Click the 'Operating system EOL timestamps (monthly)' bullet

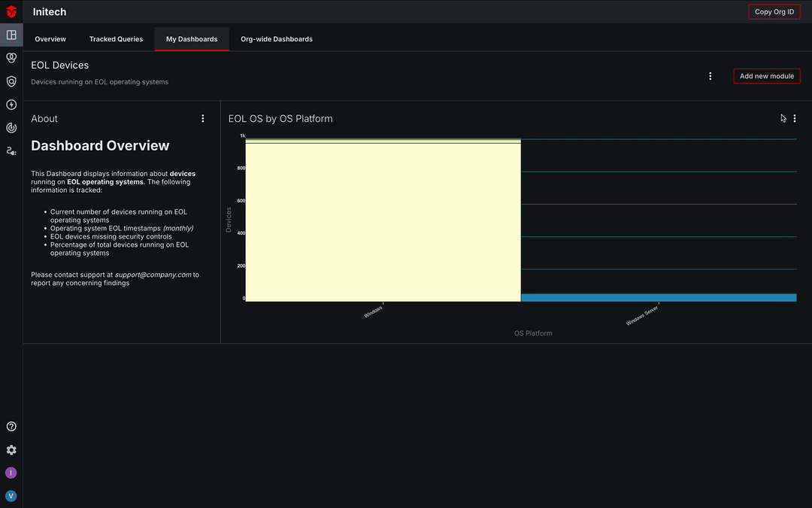[122, 228]
